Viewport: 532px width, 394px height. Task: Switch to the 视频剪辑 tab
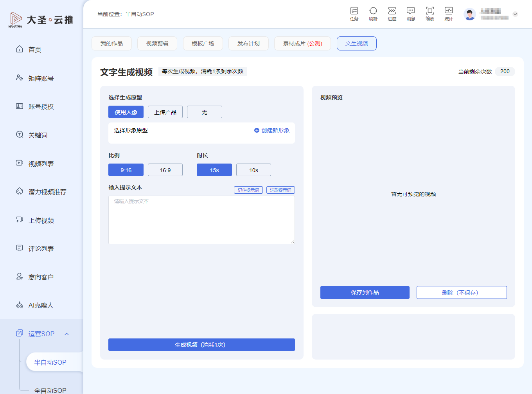[x=157, y=43]
